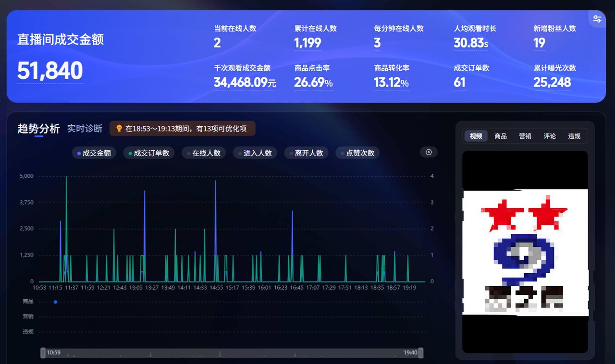Click the 每分钟在线人数 metric label
Viewport: 615px width, 364px height.
pos(399,28)
